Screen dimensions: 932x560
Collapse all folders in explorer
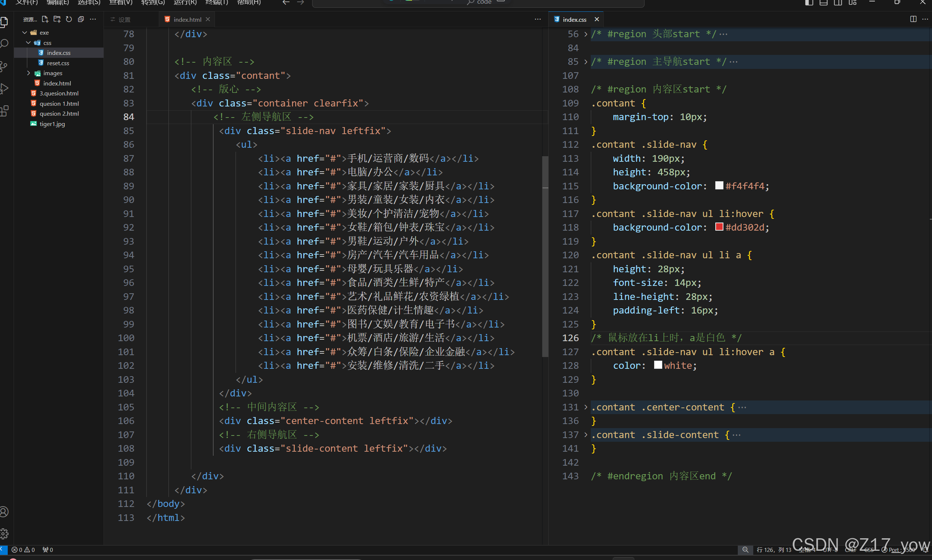click(81, 19)
